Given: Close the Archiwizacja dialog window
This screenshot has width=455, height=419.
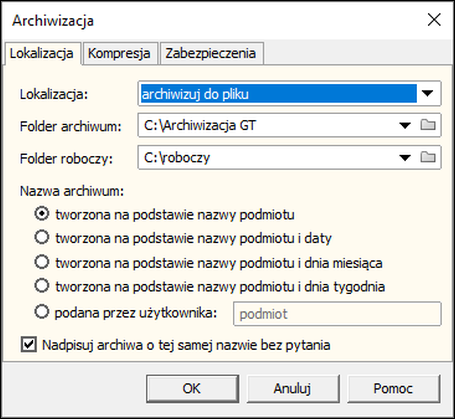Looking at the screenshot, I should click(434, 20).
